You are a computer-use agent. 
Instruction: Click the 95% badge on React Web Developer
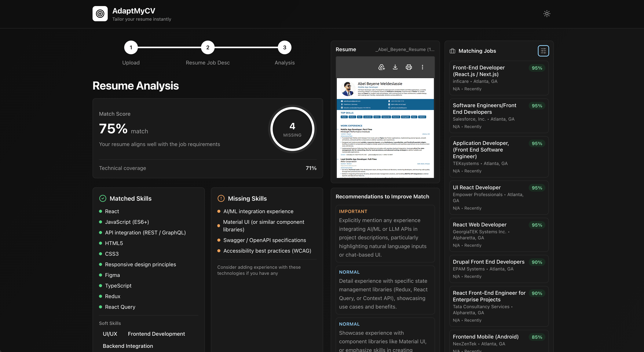point(537,225)
